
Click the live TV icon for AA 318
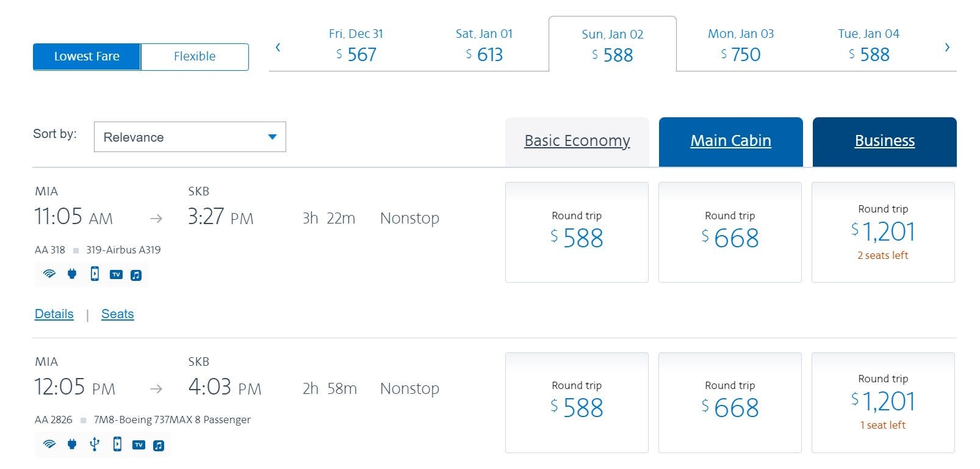(x=116, y=275)
